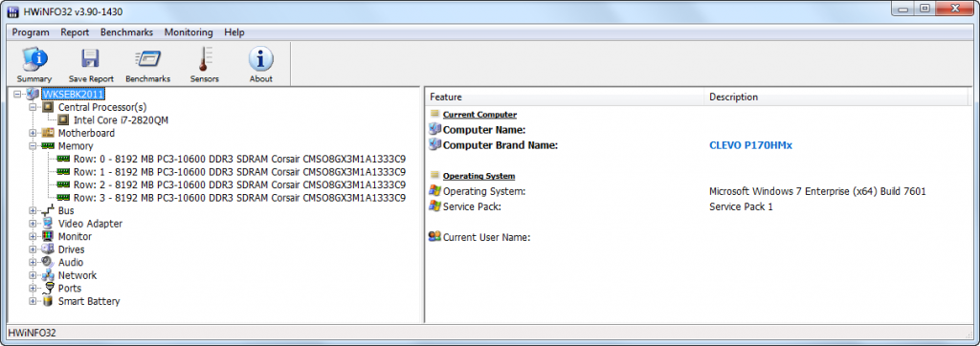
Task: Click the Service Pack 1 description value
Action: pos(742,206)
